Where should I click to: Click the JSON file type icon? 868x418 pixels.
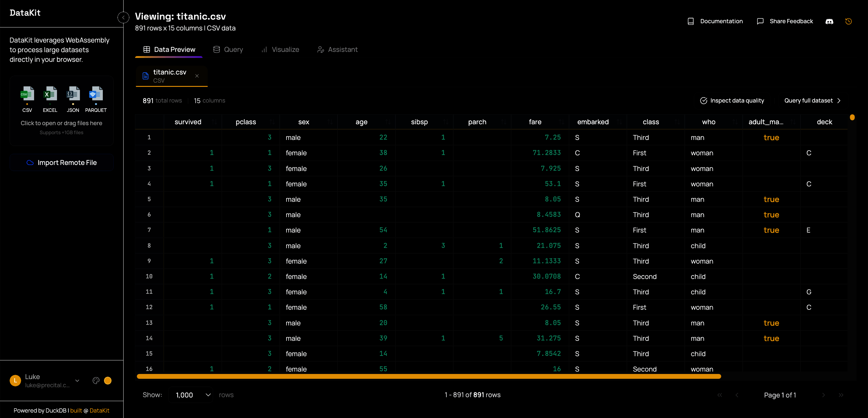pos(73,94)
